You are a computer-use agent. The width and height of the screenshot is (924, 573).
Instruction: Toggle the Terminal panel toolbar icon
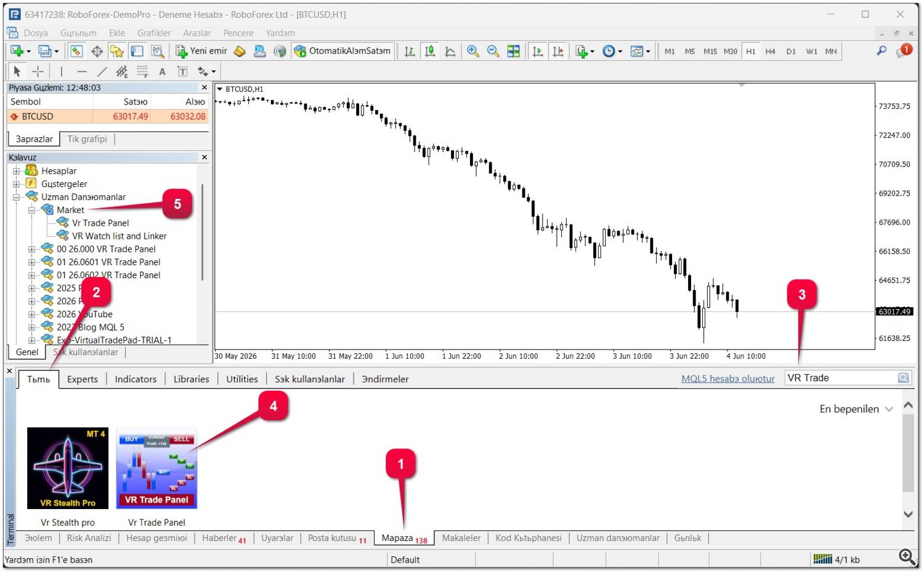137,51
